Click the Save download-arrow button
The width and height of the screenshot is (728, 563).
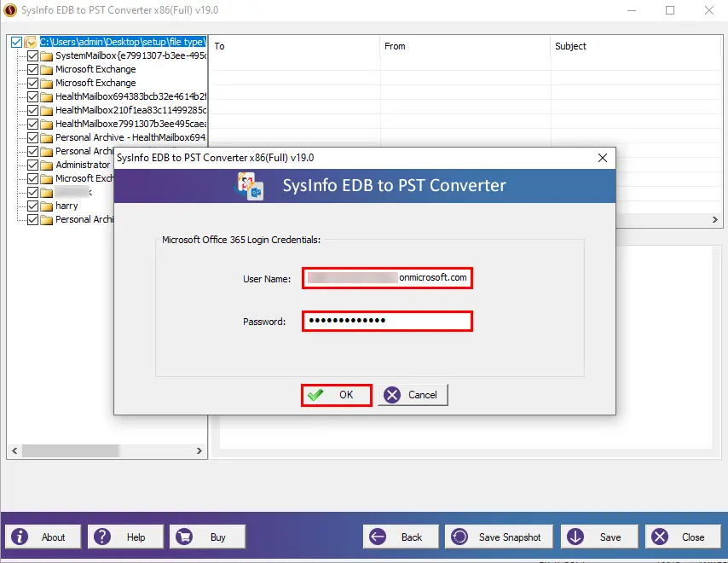[x=599, y=537]
